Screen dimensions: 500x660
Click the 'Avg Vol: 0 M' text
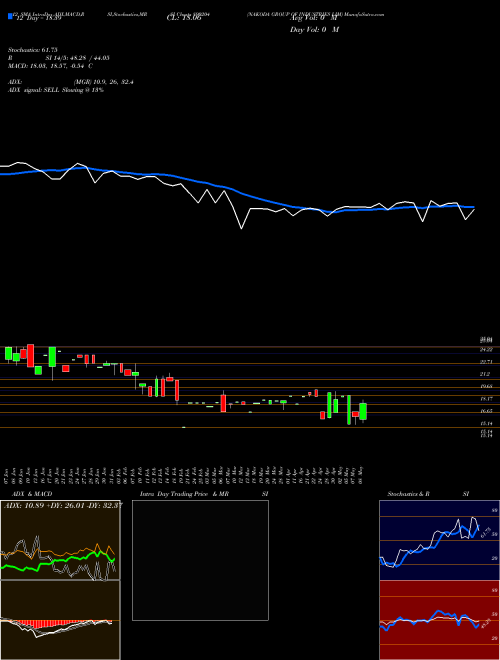(x=313, y=20)
